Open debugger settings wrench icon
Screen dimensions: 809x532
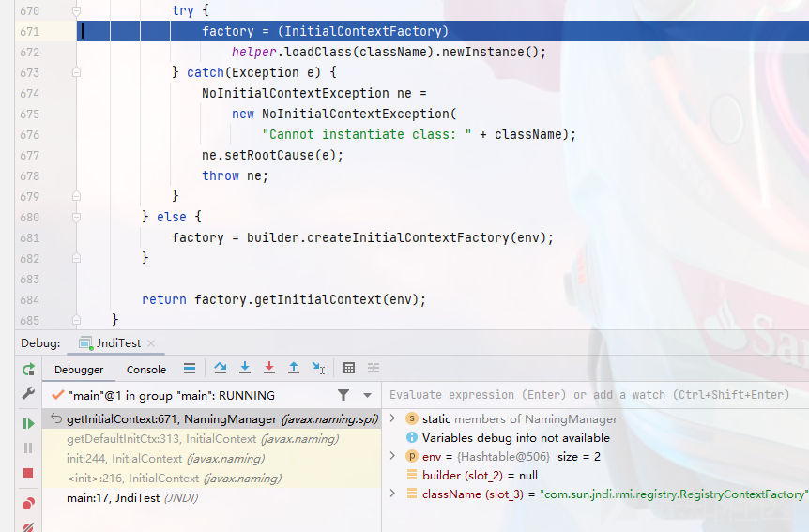click(x=28, y=394)
